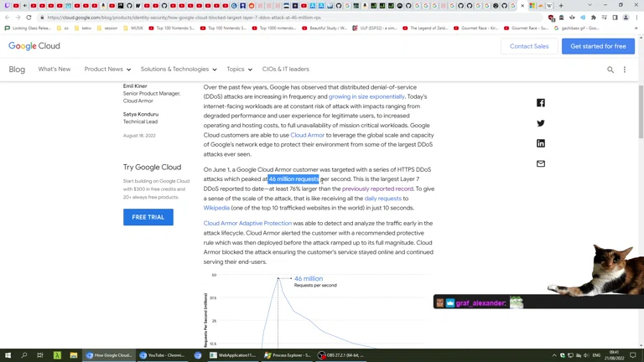Follow the Cloud Armor Adaptive Protection link
The width and height of the screenshot is (644, 362).
click(247, 224)
